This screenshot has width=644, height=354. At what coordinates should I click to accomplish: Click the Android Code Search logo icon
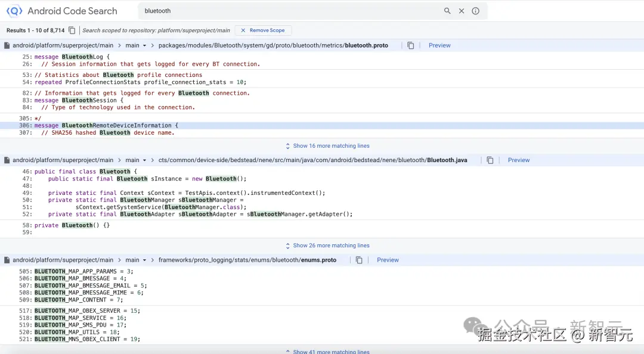tap(14, 11)
